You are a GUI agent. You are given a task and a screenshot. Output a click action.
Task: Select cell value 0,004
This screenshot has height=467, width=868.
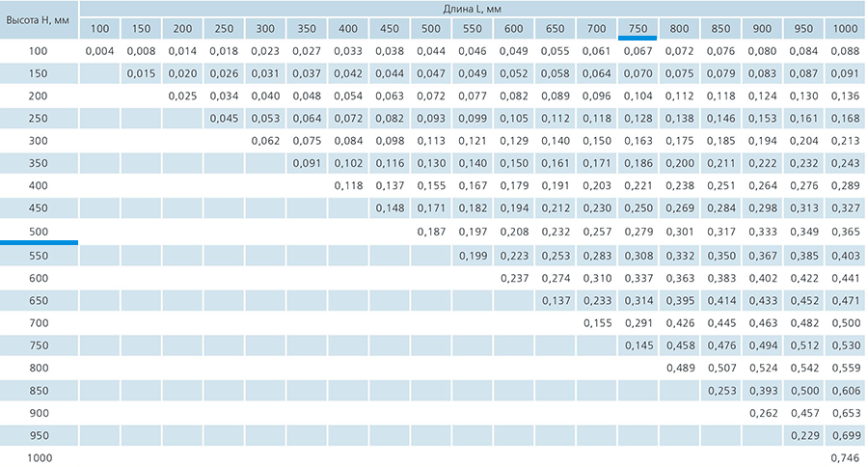pos(99,51)
